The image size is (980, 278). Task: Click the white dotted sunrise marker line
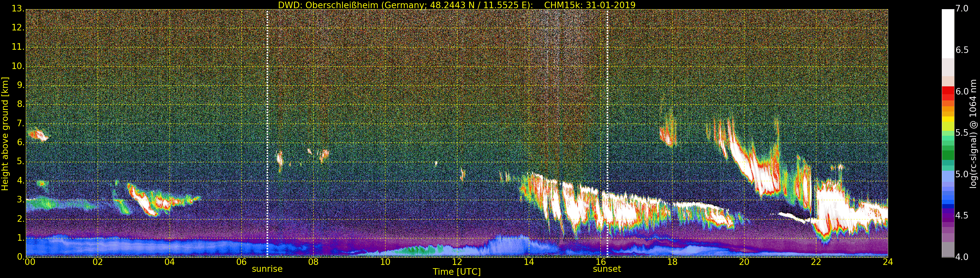coord(267,133)
